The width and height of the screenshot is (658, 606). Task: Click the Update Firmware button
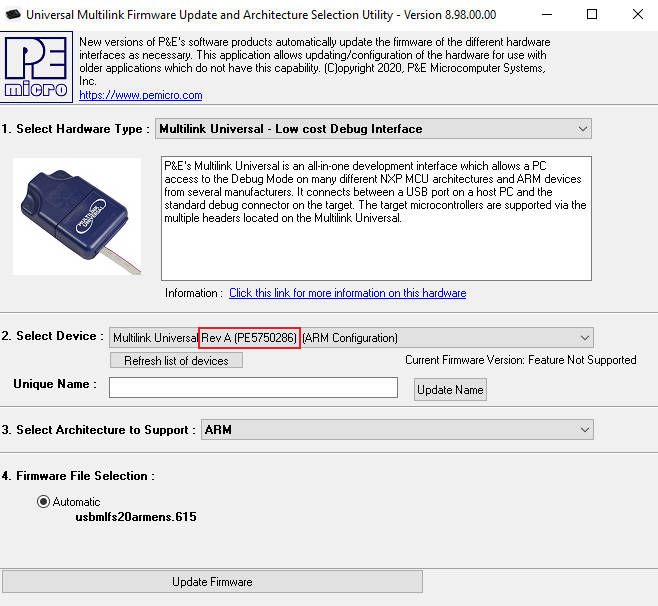(x=212, y=582)
